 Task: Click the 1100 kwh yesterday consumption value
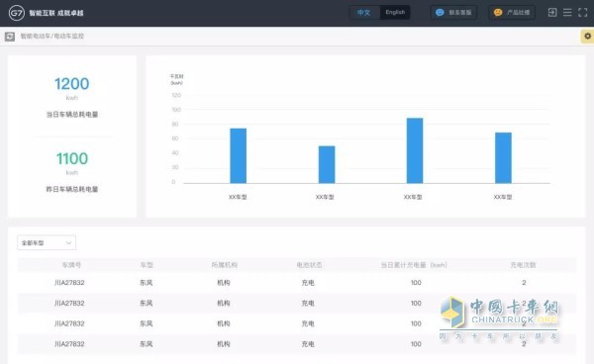pos(72,158)
